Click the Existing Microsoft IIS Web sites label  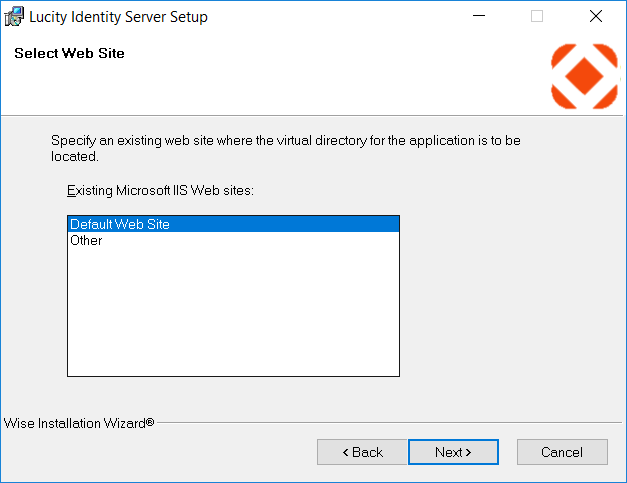pyautogui.click(x=160, y=190)
